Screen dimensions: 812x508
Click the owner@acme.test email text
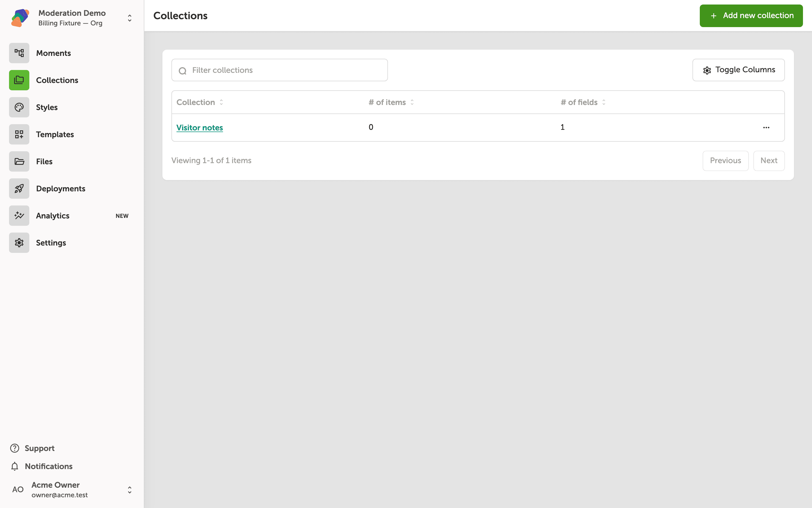[60, 495]
